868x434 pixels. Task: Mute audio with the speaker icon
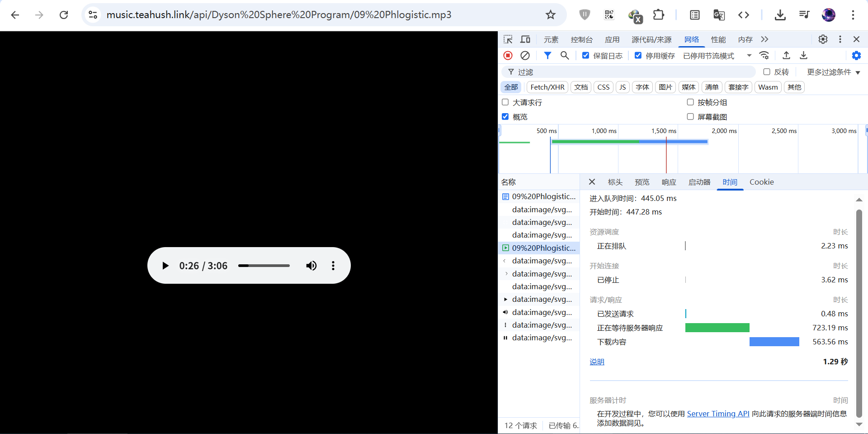311,266
